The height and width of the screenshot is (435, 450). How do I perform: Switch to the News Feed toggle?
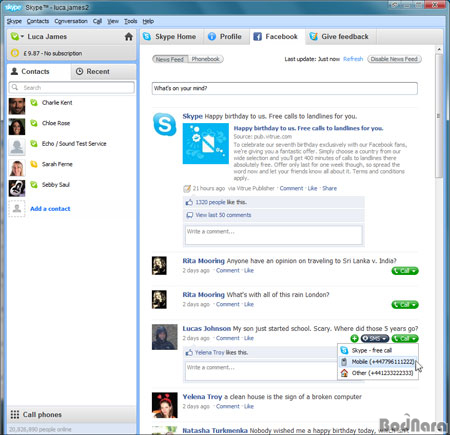(x=170, y=59)
